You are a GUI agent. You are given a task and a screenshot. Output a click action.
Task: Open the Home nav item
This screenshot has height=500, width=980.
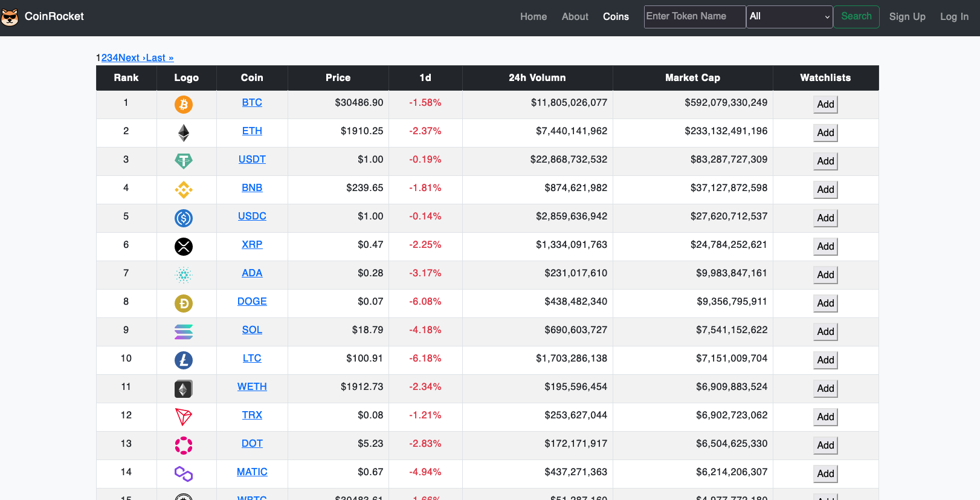tap(533, 17)
